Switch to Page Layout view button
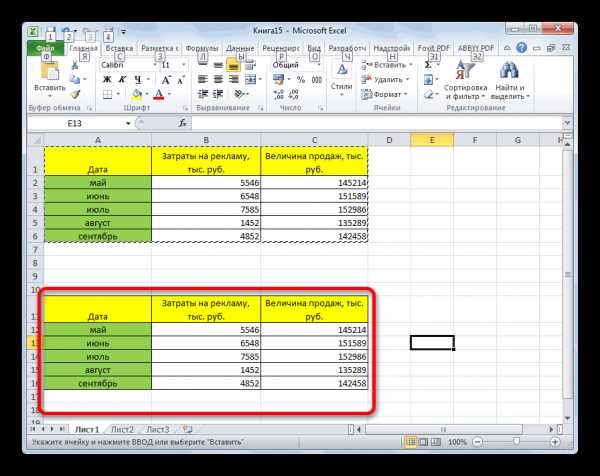The height and width of the screenshot is (476, 600). [x=423, y=442]
